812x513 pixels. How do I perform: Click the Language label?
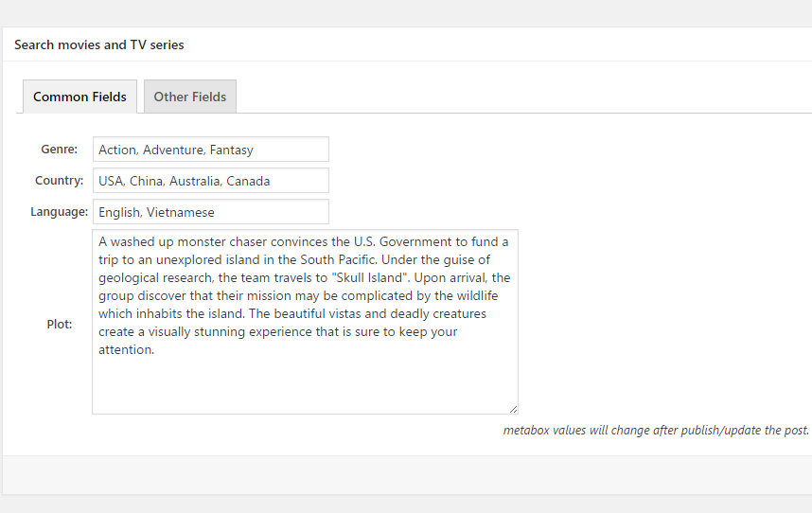coord(59,212)
